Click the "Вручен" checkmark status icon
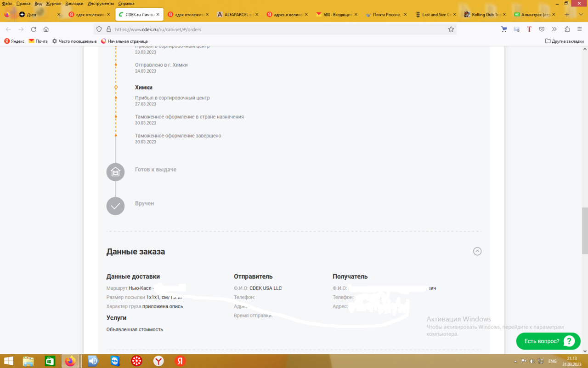Screen dimensions: 588x368 click(115, 206)
